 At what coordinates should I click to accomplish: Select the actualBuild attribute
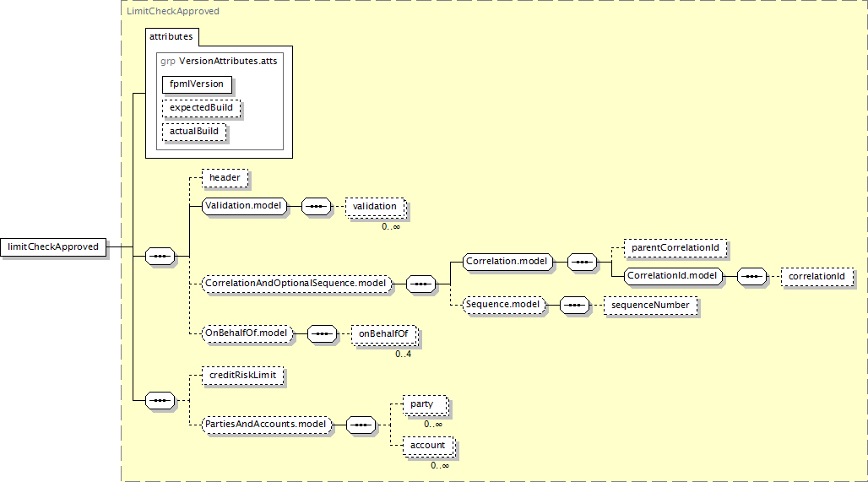(194, 132)
